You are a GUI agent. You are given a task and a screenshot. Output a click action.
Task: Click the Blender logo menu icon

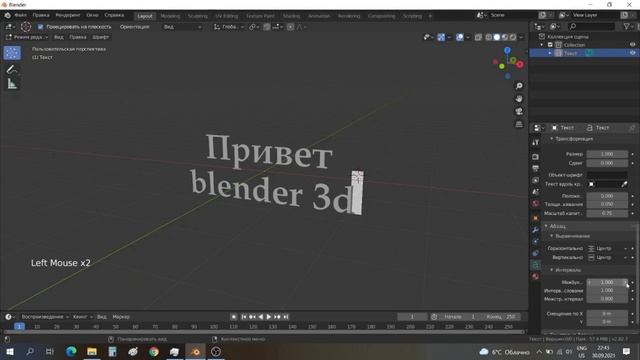(8, 16)
